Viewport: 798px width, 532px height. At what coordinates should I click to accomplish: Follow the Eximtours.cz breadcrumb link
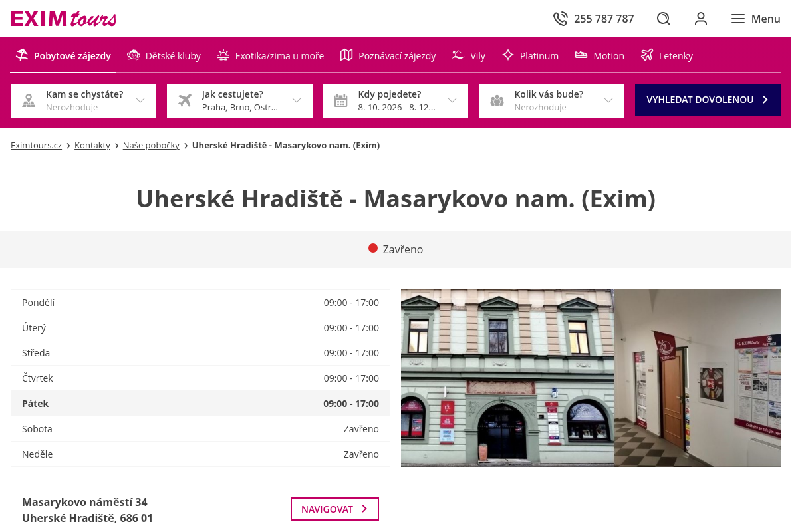36,145
